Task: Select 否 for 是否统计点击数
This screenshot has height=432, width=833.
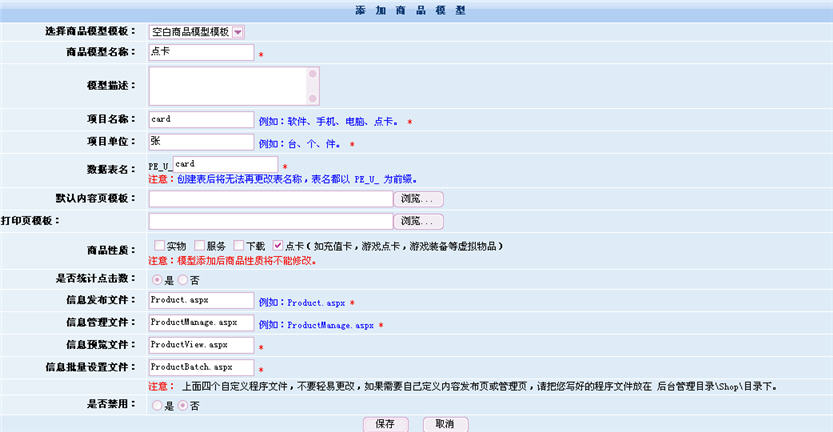Action: click(182, 279)
